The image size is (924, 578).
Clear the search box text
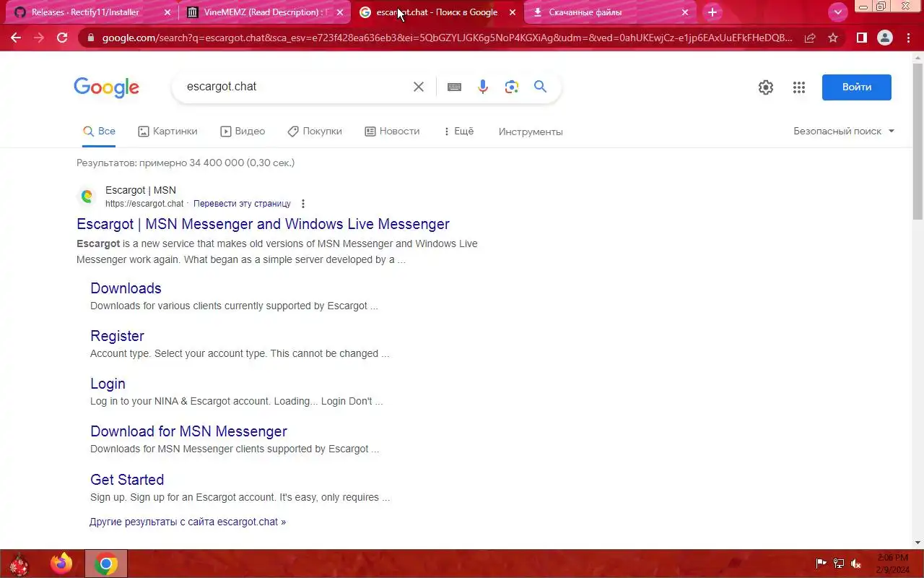coord(419,87)
